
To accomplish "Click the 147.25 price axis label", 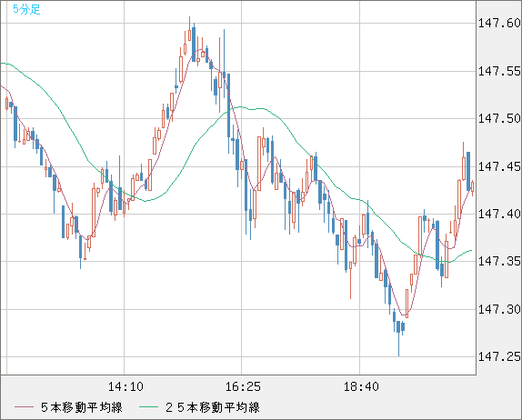I will tap(499, 357).
